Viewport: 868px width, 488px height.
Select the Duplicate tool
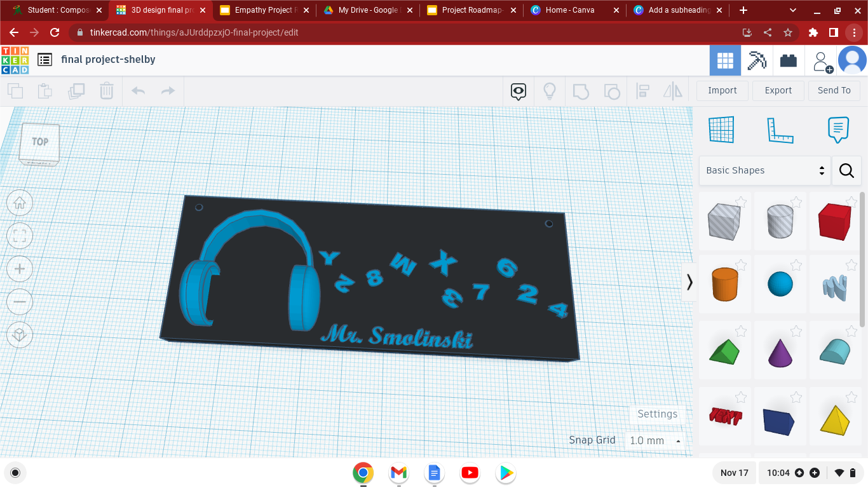click(x=76, y=91)
